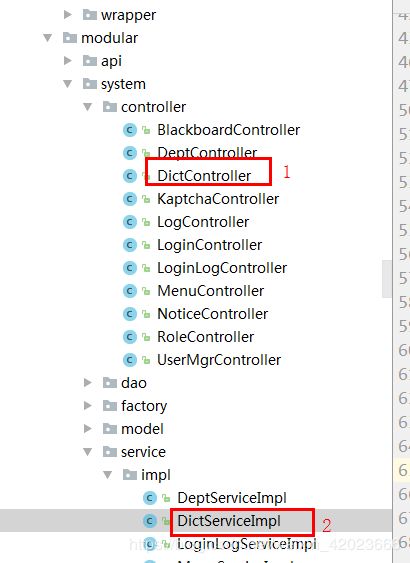This screenshot has width=410, height=563.
Task: Collapse the impl folder
Action: [107, 475]
